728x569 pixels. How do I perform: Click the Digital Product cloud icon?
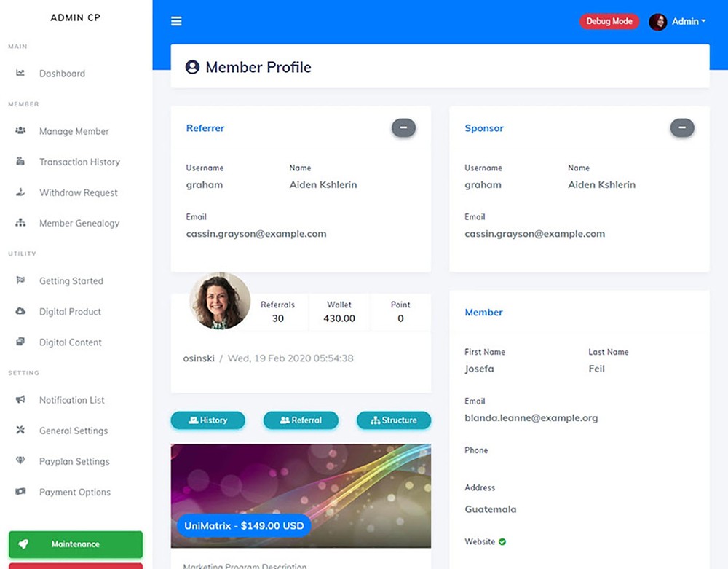pyautogui.click(x=20, y=311)
